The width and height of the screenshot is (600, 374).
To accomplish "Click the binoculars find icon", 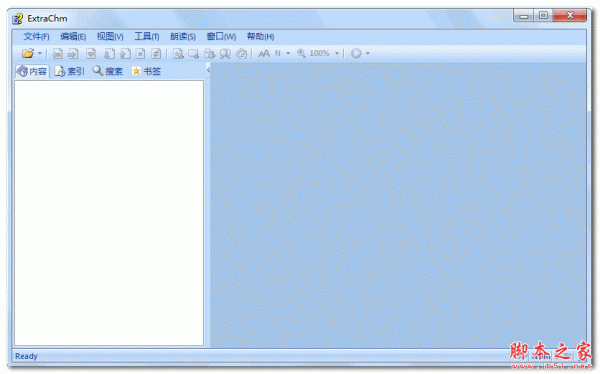I will point(225,54).
